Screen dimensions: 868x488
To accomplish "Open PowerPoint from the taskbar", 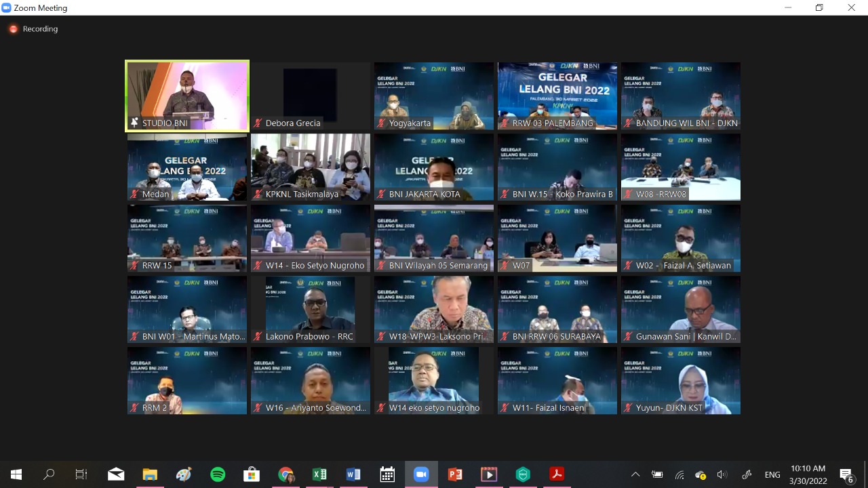I will click(x=455, y=474).
